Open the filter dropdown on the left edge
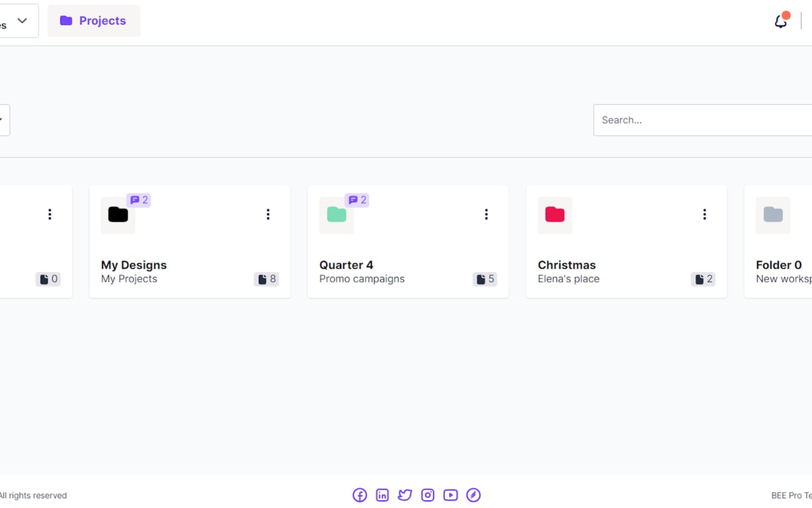 pos(5,120)
